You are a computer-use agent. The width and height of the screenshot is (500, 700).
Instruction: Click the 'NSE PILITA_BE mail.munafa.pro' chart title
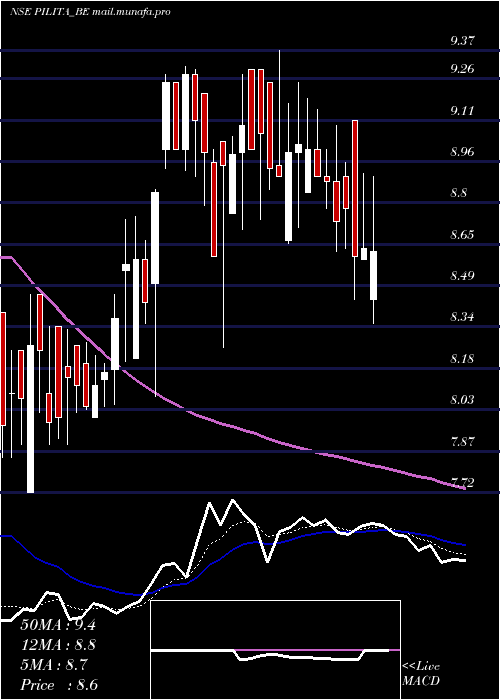(x=91, y=12)
